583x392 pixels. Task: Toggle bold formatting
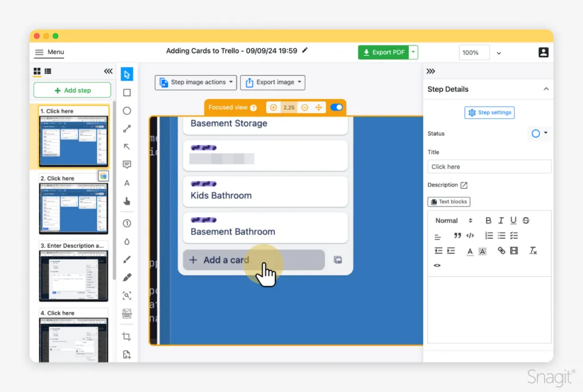click(x=488, y=220)
